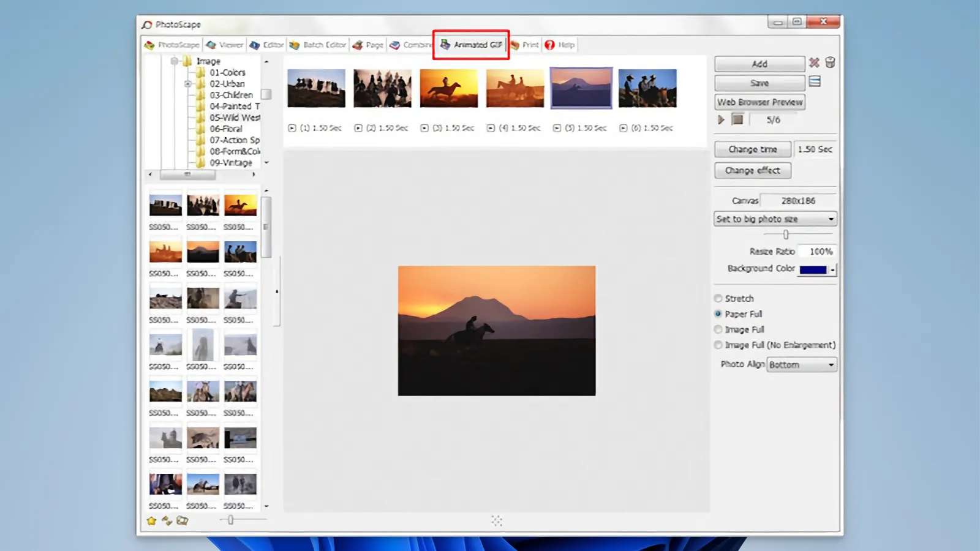Open the Photo Align Bottom dropdown

[x=802, y=364]
